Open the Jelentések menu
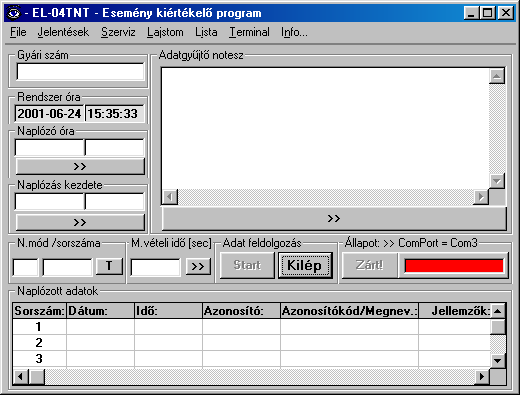 [63, 32]
